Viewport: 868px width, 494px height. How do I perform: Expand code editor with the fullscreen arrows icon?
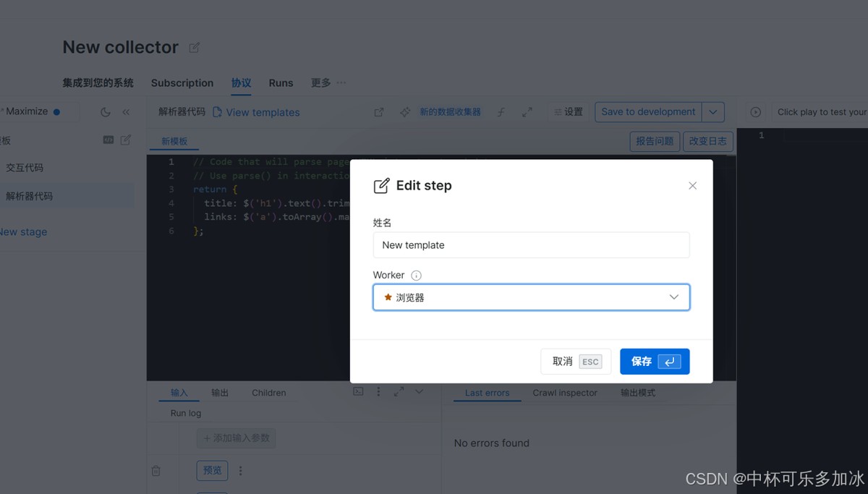tap(527, 112)
